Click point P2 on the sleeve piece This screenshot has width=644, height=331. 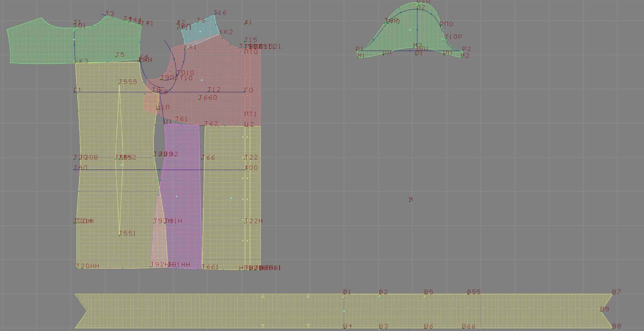(x=463, y=51)
